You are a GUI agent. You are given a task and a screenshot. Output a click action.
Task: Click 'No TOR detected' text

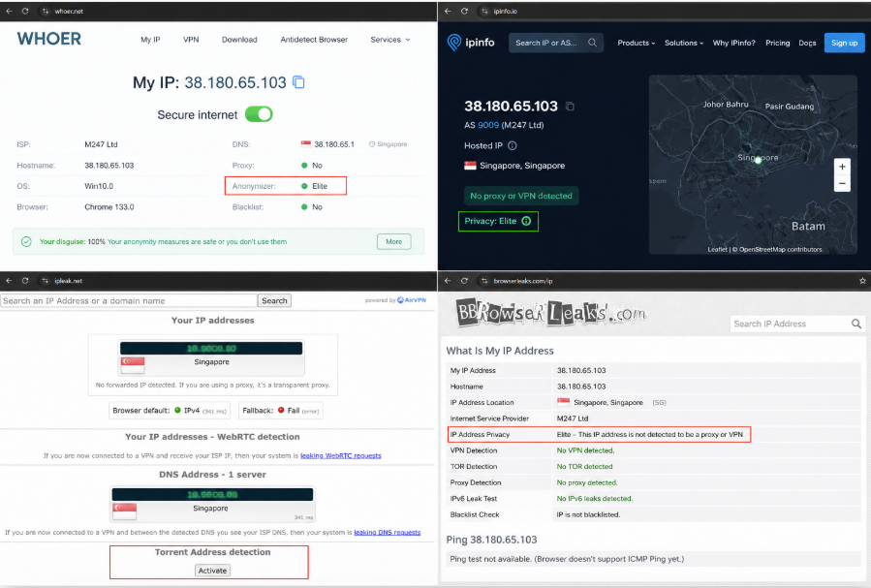[584, 466]
